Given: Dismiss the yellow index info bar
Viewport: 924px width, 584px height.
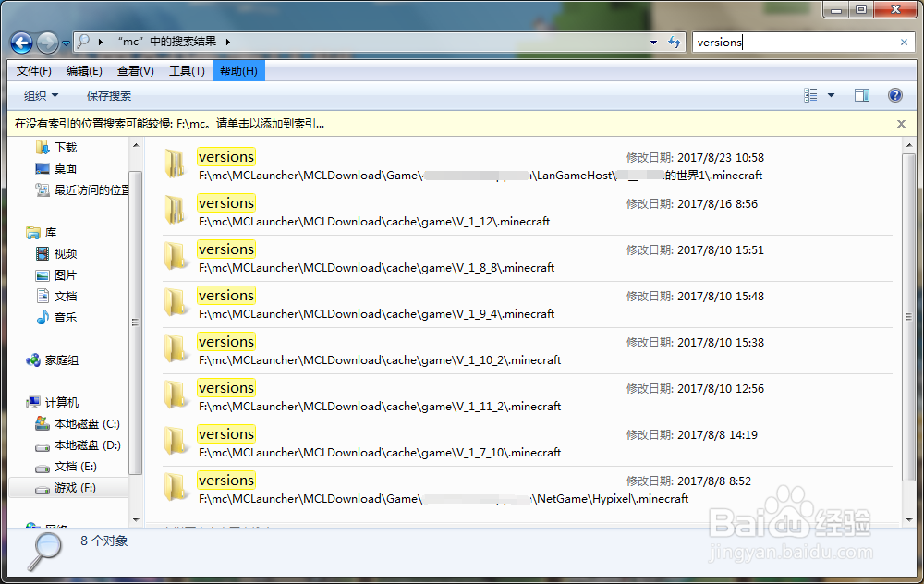Looking at the screenshot, I should pyautogui.click(x=901, y=124).
